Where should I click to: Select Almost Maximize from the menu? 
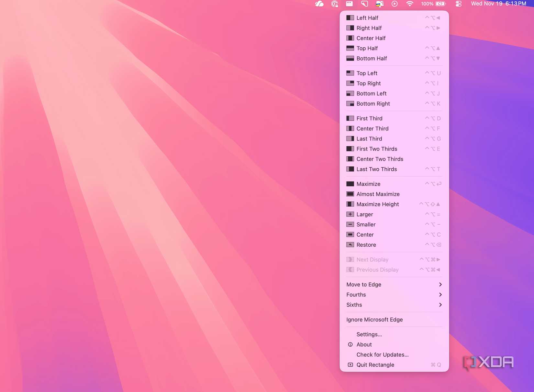[x=378, y=194]
